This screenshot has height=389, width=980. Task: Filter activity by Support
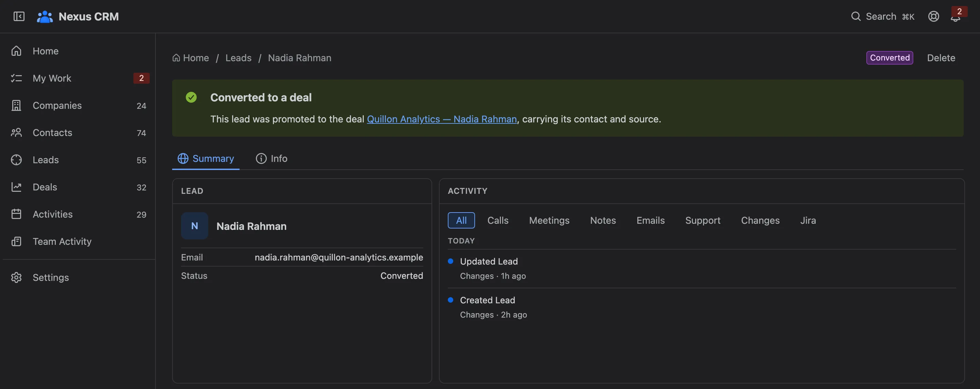point(703,220)
